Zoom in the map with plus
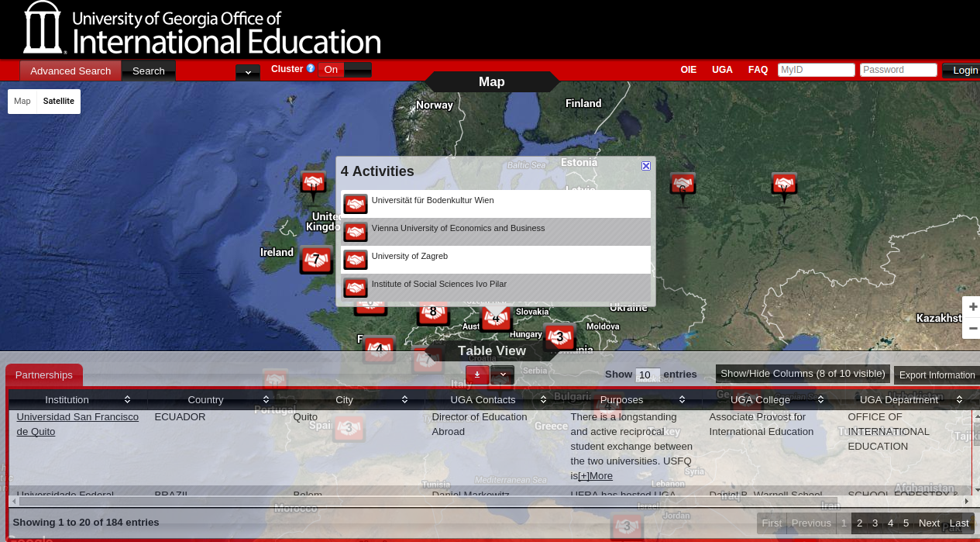Viewport: 980px width, 542px height. (973, 307)
